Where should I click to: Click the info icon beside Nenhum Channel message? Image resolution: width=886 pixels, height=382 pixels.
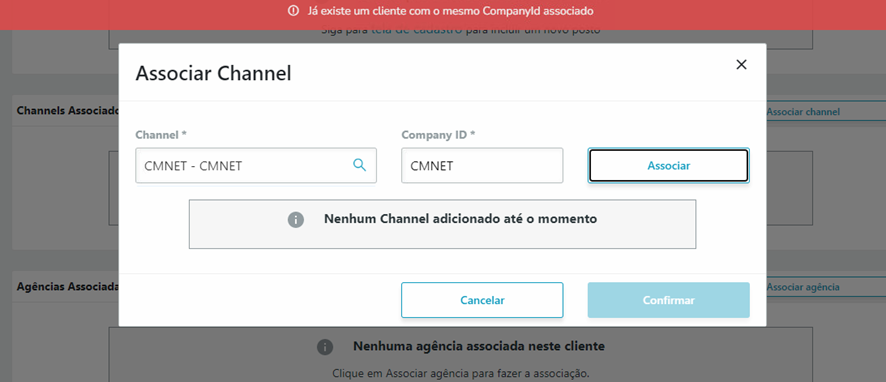[296, 220]
